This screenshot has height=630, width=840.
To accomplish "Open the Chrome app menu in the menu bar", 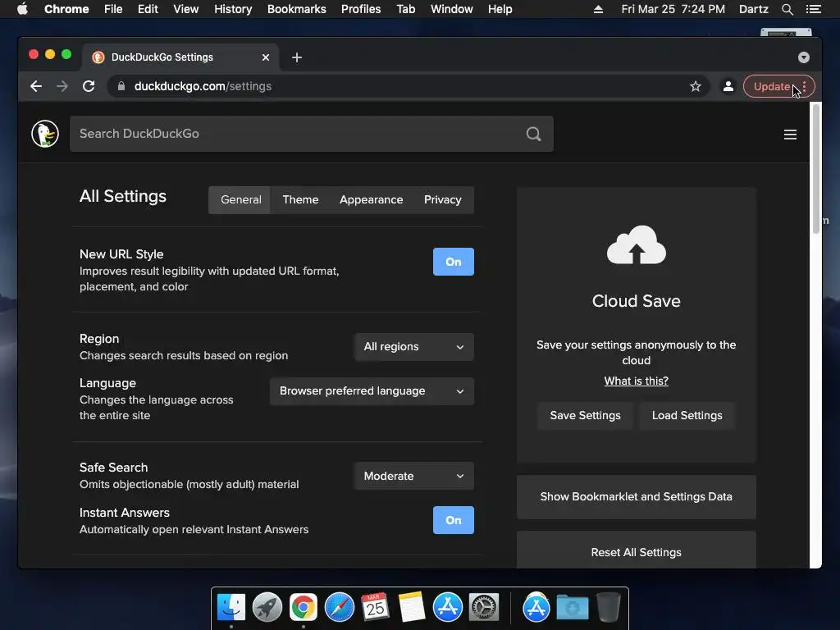I will [x=66, y=9].
